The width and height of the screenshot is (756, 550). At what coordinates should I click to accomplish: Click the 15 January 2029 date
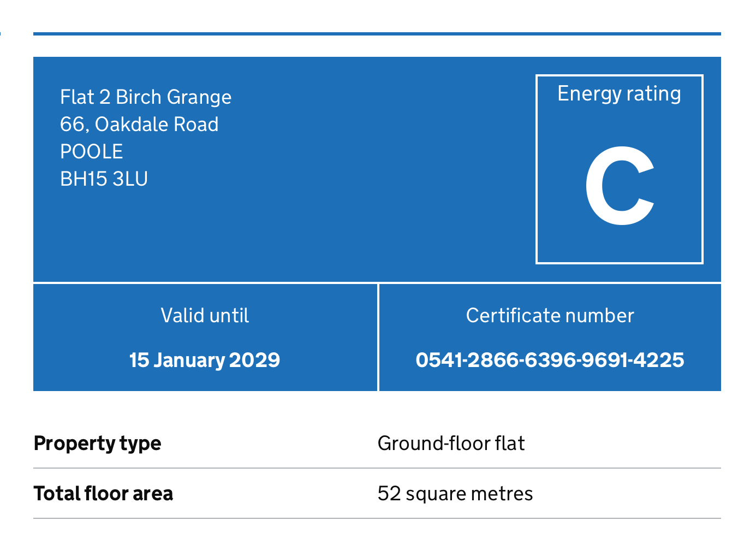(205, 360)
